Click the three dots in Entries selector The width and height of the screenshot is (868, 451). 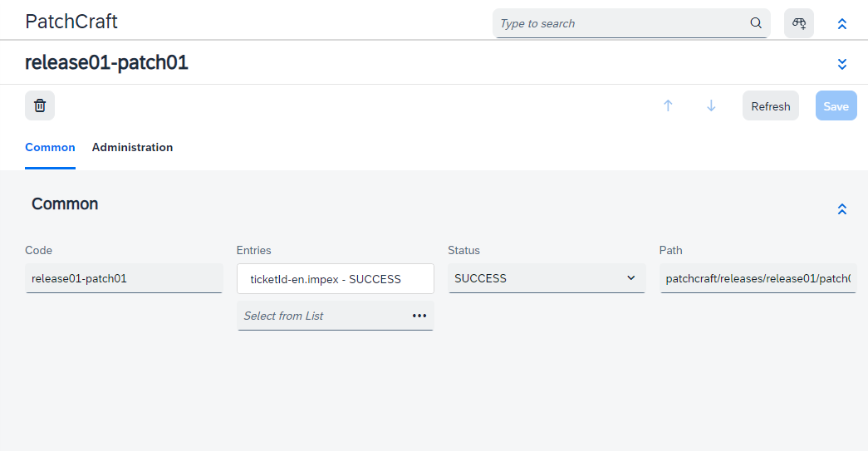tap(419, 316)
